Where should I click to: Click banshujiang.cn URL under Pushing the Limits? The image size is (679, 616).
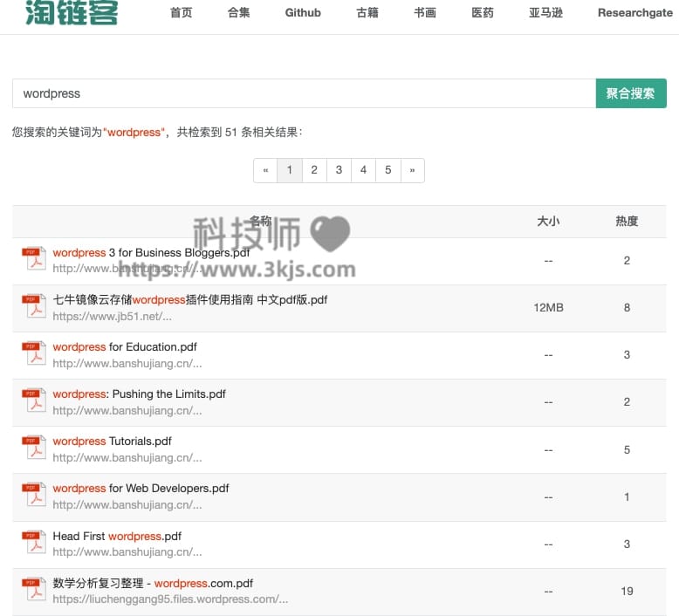[x=127, y=410]
